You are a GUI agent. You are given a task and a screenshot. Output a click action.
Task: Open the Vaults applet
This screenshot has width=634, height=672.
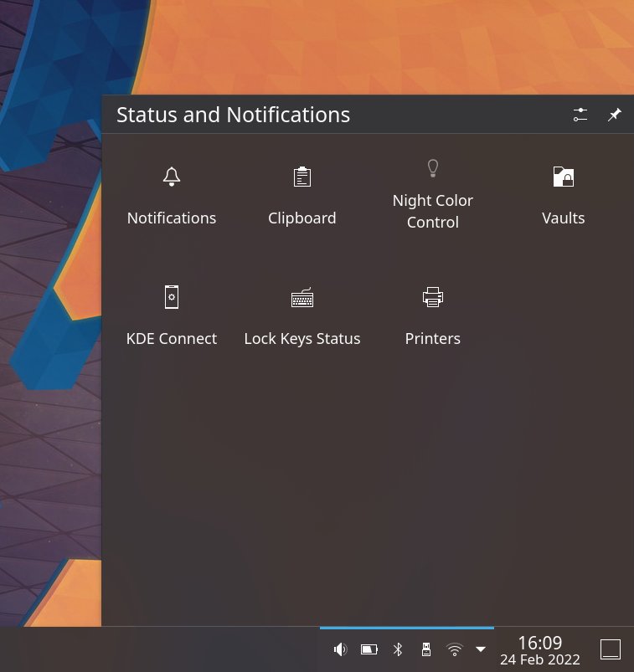(x=563, y=177)
